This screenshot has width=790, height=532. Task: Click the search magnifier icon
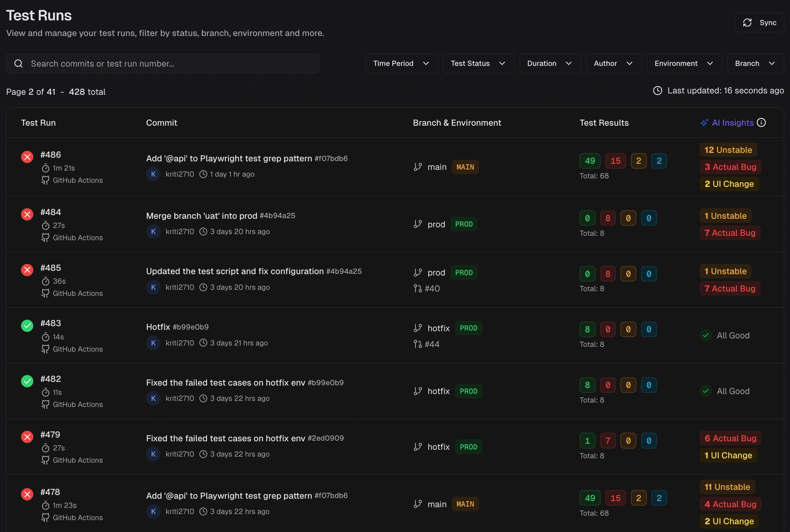pyautogui.click(x=18, y=64)
